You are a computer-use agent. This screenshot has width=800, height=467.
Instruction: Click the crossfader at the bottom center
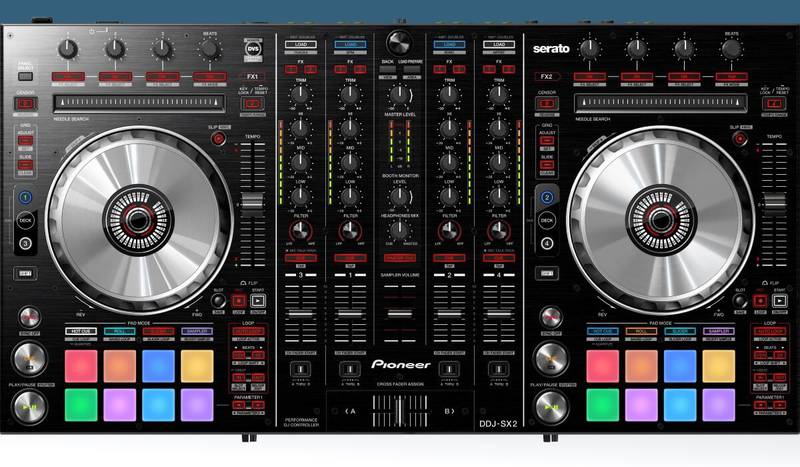click(400, 411)
